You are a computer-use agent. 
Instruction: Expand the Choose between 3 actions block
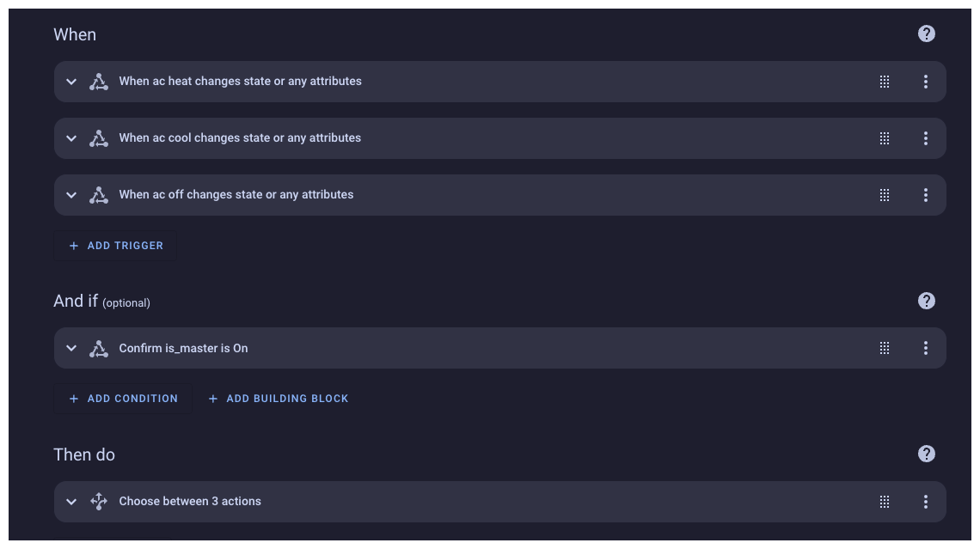pyautogui.click(x=71, y=502)
